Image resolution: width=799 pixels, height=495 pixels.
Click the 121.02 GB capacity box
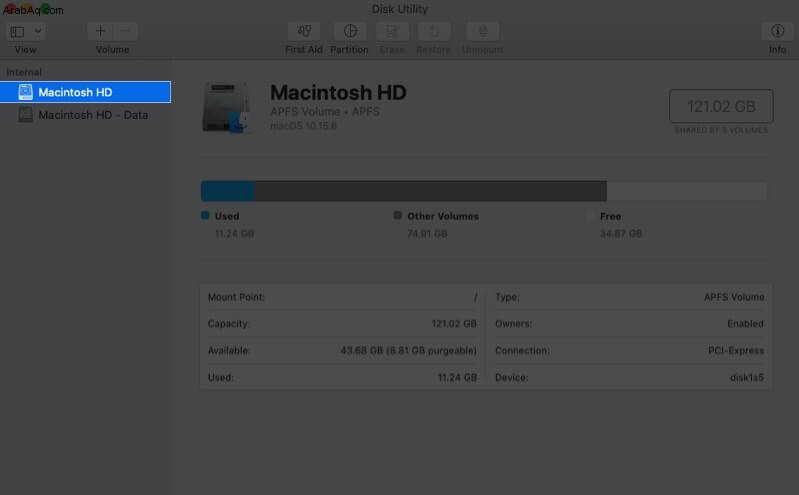click(x=721, y=106)
